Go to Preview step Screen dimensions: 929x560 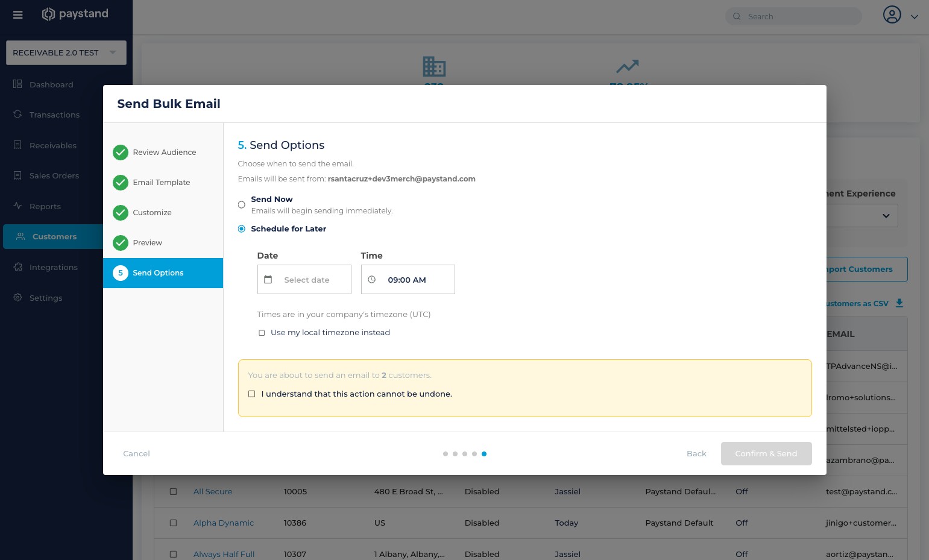[x=163, y=243]
